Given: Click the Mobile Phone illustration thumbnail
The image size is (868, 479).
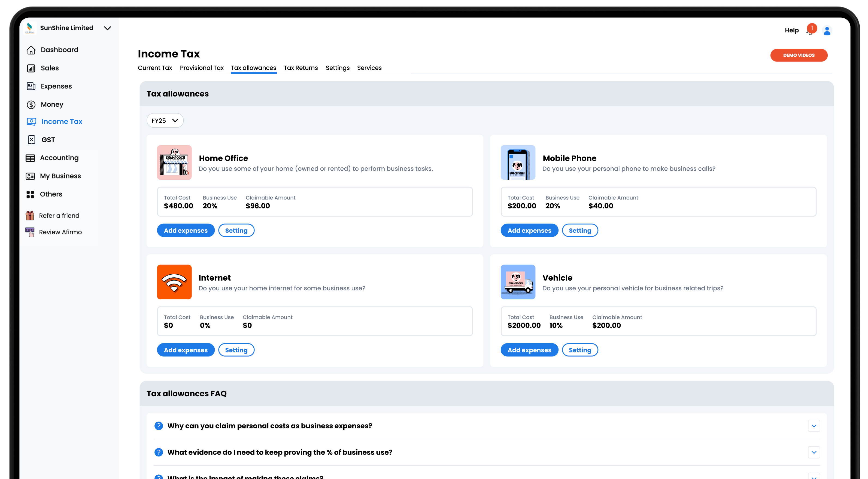Looking at the screenshot, I should point(518,162).
